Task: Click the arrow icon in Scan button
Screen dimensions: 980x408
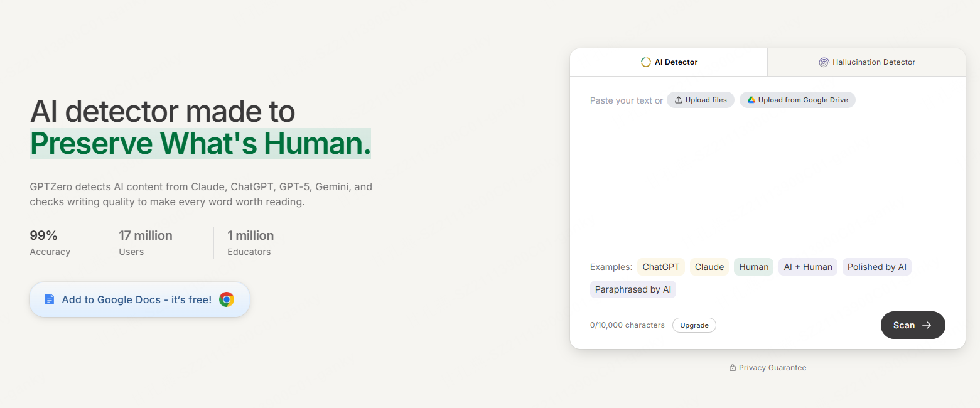Action: (927, 325)
